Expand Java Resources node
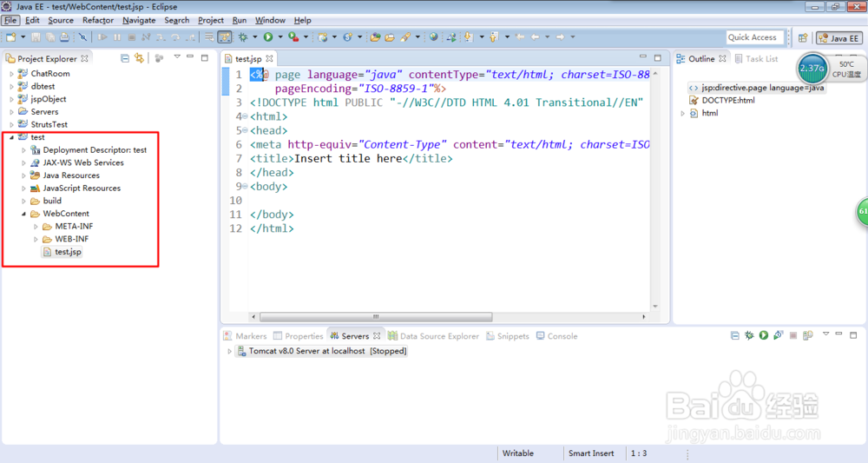 23,175
